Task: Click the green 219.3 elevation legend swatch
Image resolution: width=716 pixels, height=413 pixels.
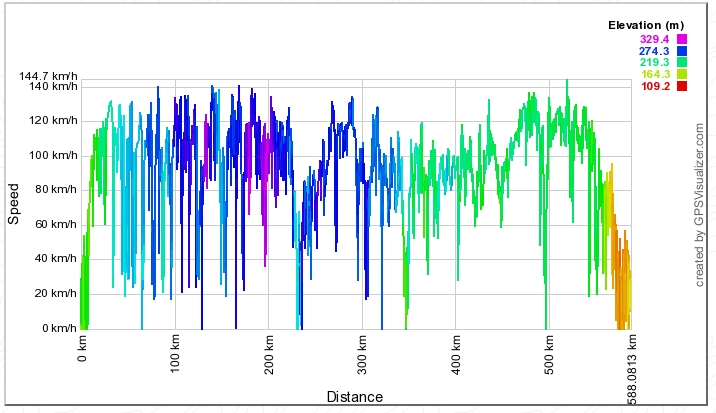Action: tap(682, 62)
